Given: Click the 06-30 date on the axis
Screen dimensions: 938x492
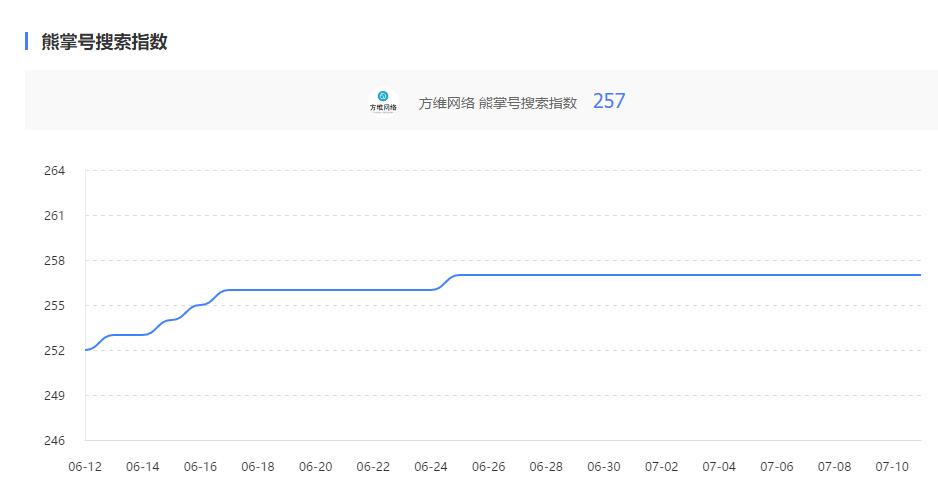Looking at the screenshot, I should click(x=604, y=467).
